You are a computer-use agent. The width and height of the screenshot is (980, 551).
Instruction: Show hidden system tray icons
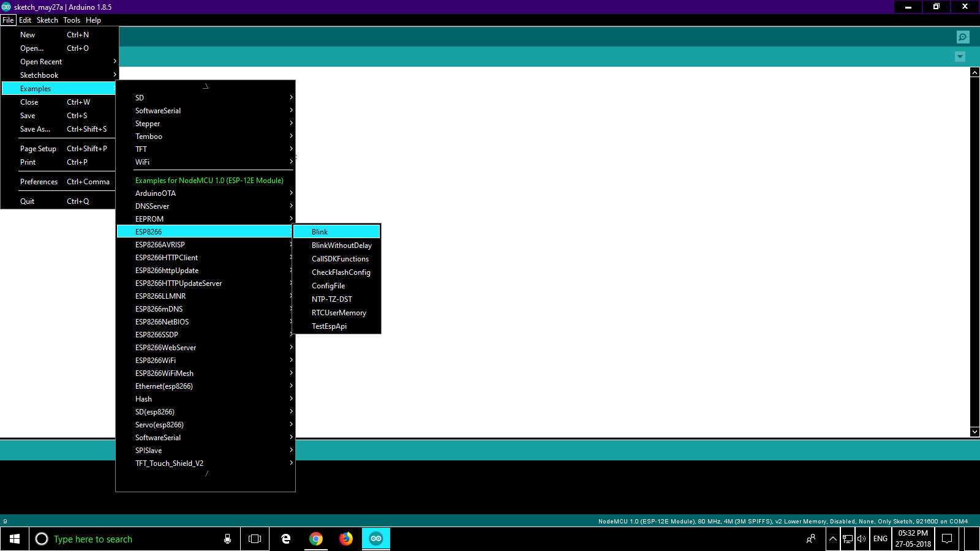(x=833, y=539)
